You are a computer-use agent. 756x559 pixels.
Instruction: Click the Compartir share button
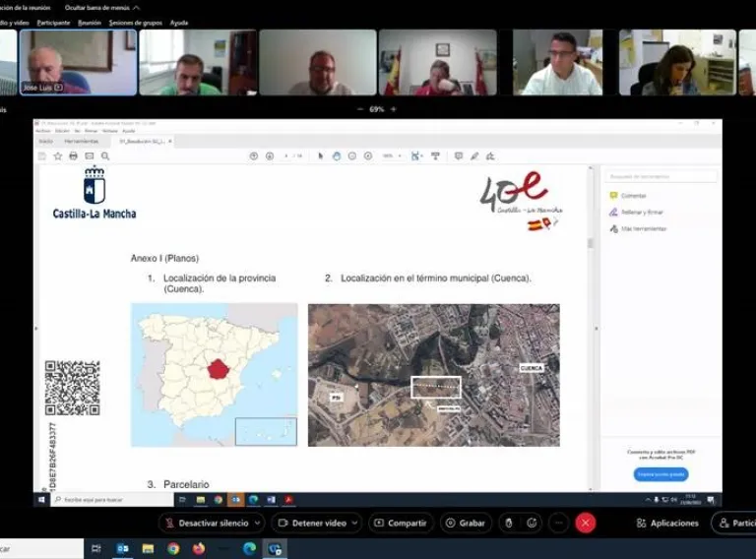point(401,523)
